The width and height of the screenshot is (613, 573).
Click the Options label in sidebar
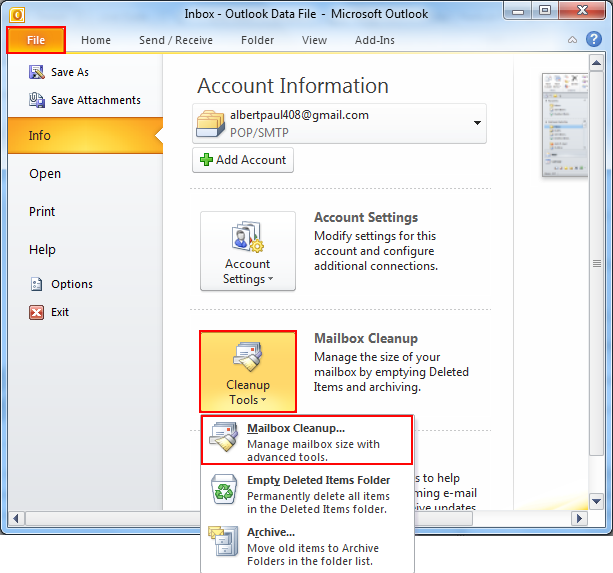tap(72, 284)
